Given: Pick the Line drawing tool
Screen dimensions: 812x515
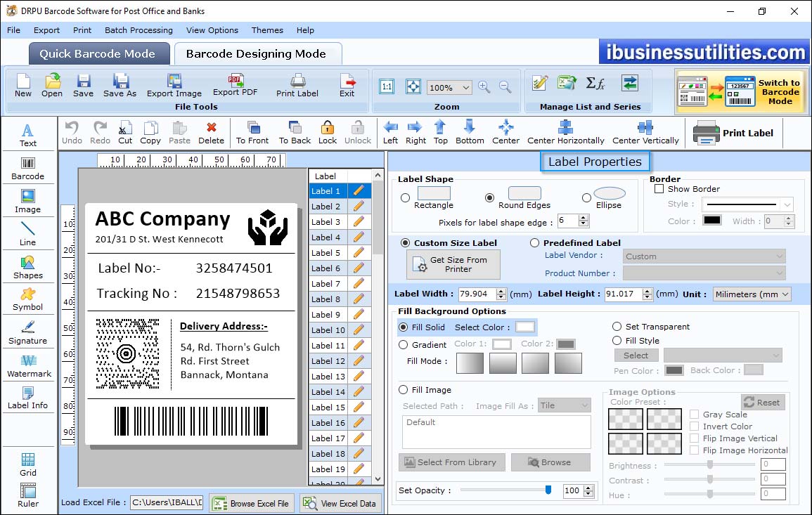Looking at the screenshot, I should coord(28,234).
